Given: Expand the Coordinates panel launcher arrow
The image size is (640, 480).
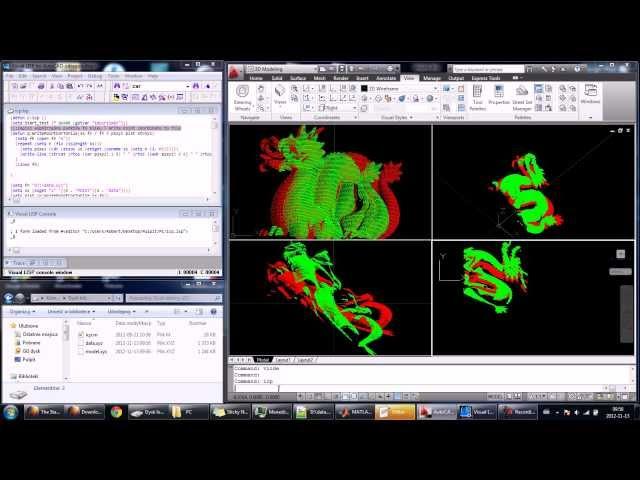Looking at the screenshot, I should pyautogui.click(x=356, y=118).
